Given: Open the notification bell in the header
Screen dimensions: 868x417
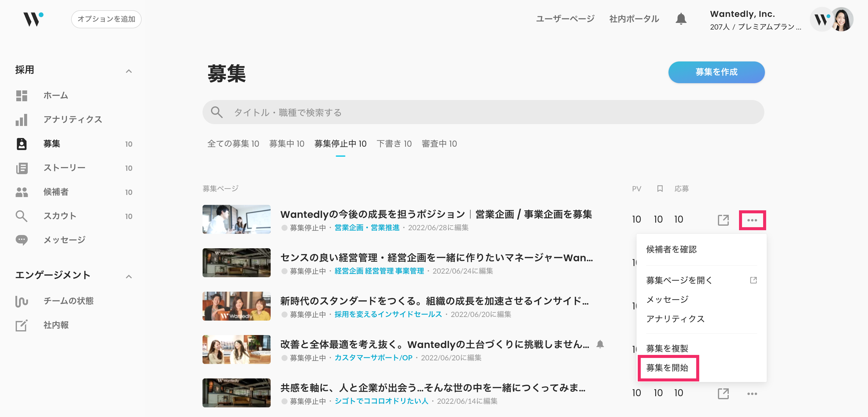Looking at the screenshot, I should point(681,19).
